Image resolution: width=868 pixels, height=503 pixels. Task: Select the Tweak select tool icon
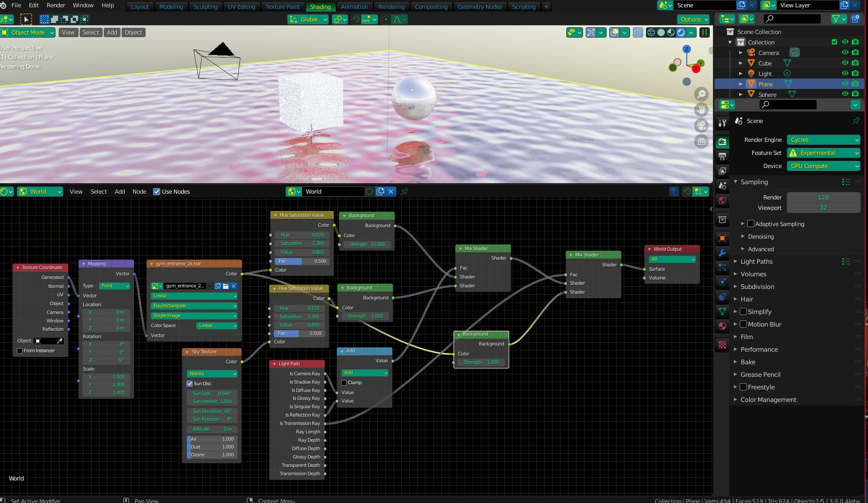26,19
